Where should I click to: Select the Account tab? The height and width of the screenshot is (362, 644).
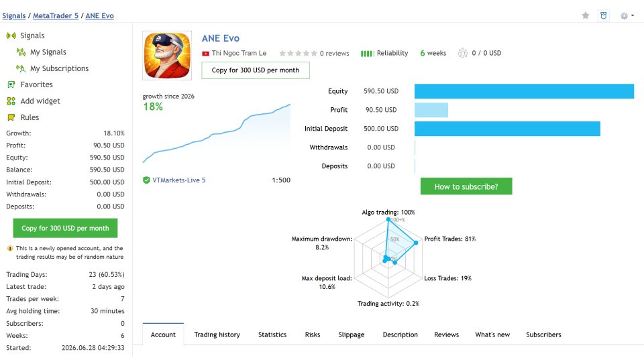click(x=163, y=335)
